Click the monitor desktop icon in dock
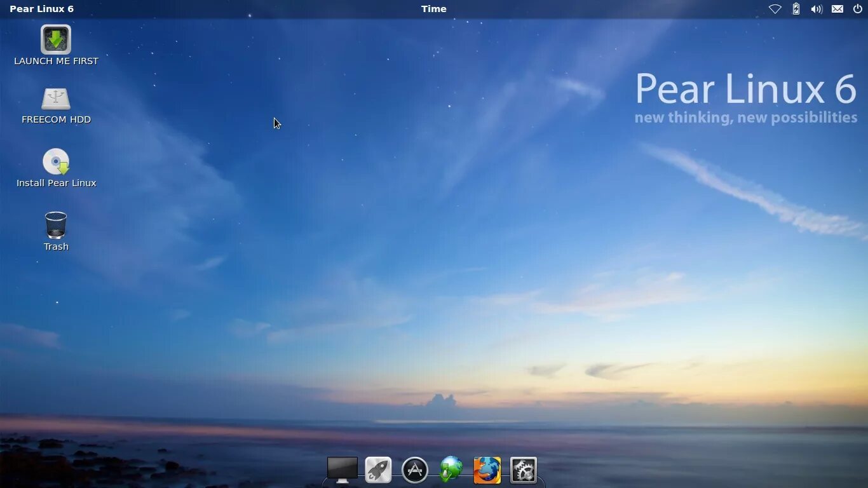This screenshot has height=488, width=868. tap(342, 470)
